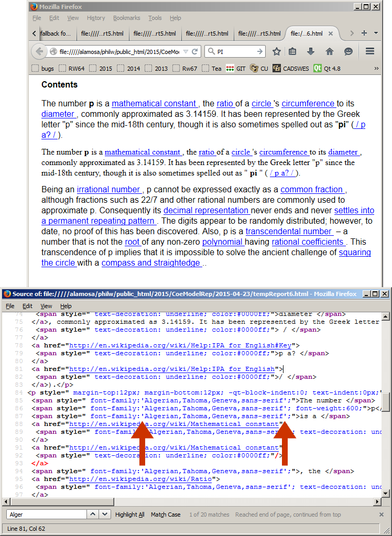Show bookmarks list icon
Viewport: 392px width, 536px height.
292,52
